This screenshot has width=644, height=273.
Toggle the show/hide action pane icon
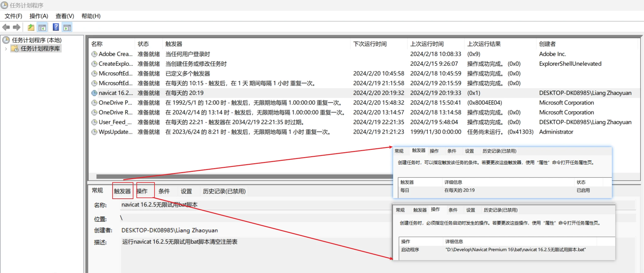(x=67, y=28)
